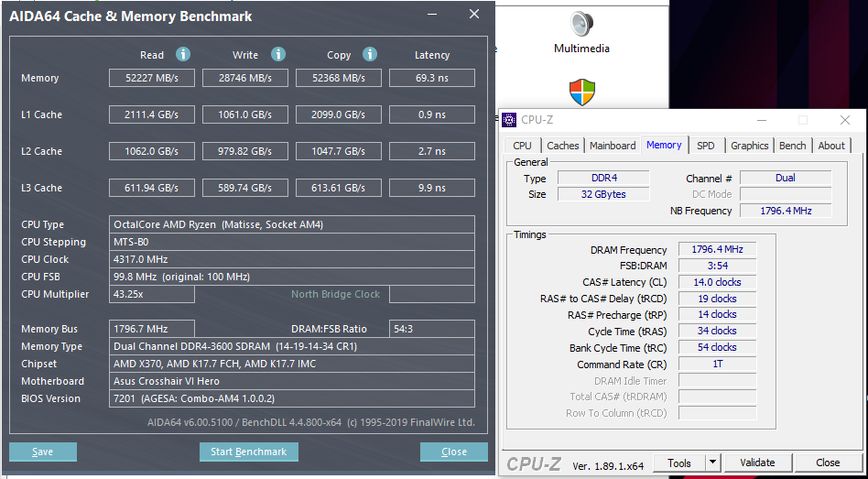The image size is (868, 479).
Task: Select L1 Cache Read value 2111.4 GB/s
Action: click(x=152, y=114)
